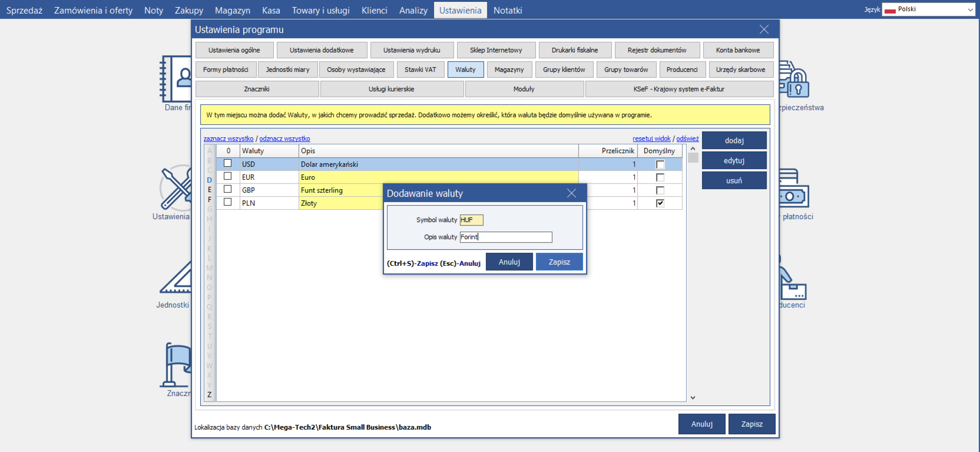The image size is (980, 452).
Task: Open the Magazyn menu
Action: click(x=232, y=10)
